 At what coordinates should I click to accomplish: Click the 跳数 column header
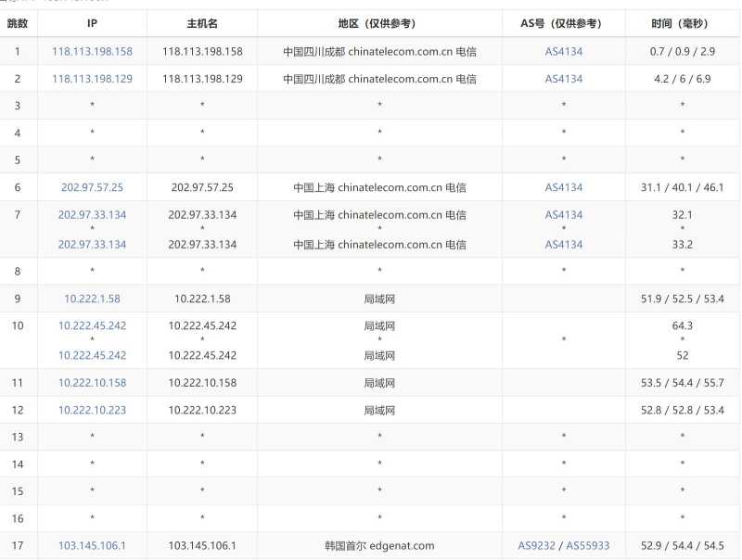[x=18, y=23]
